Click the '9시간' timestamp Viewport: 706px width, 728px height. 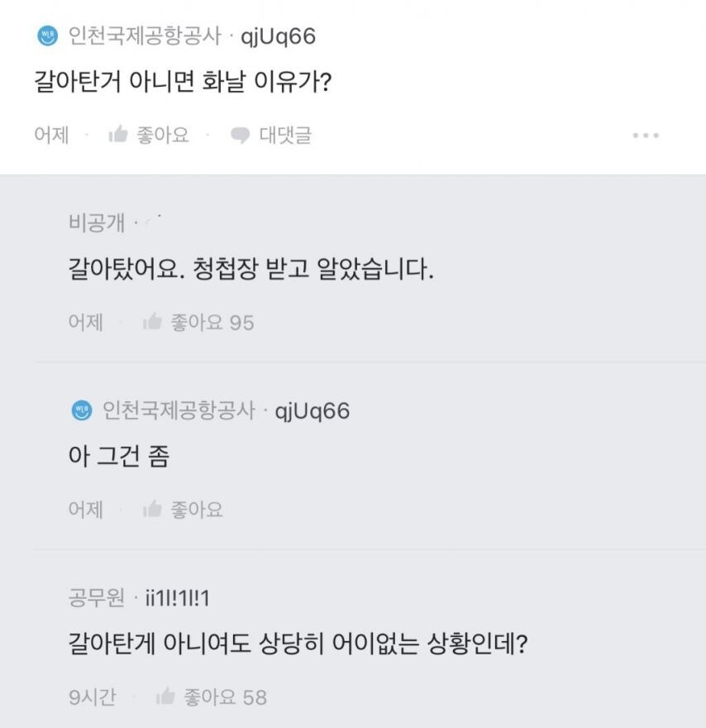93,697
